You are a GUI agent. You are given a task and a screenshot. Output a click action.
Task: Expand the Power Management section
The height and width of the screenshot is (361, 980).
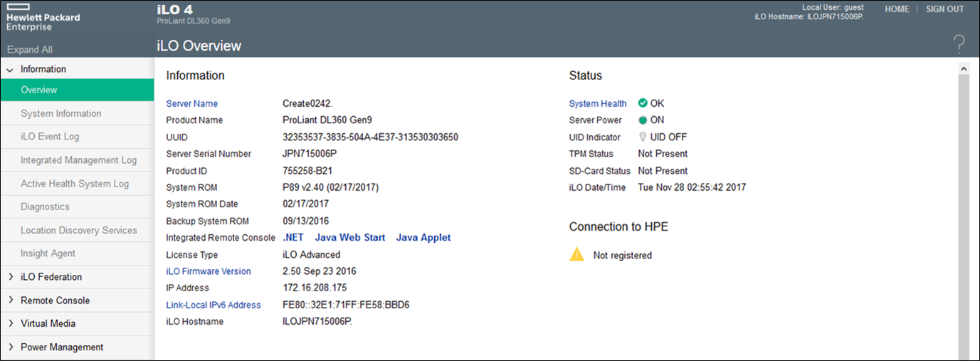(10, 347)
